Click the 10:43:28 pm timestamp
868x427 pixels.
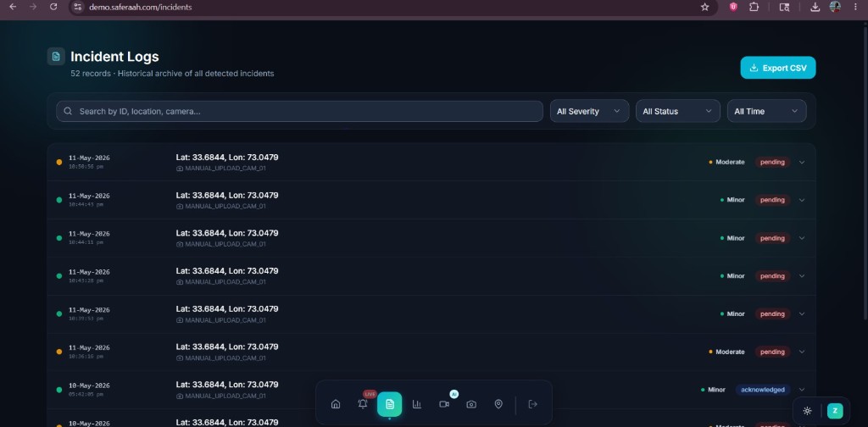[86, 280]
